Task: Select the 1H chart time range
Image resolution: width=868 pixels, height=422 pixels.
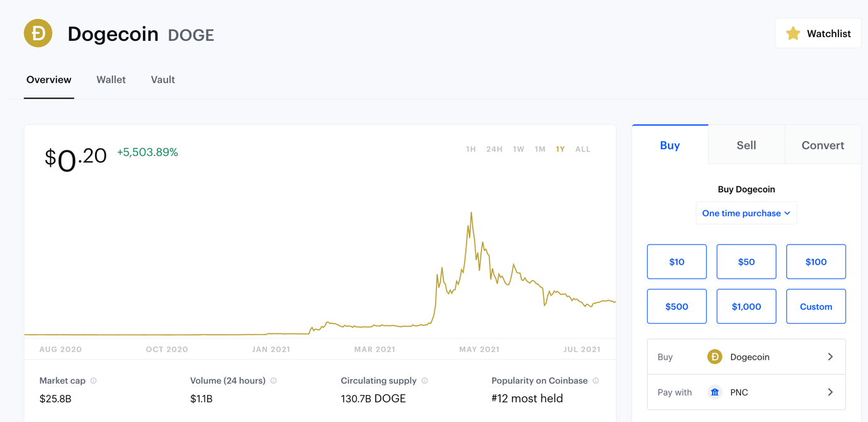Action: pos(471,149)
